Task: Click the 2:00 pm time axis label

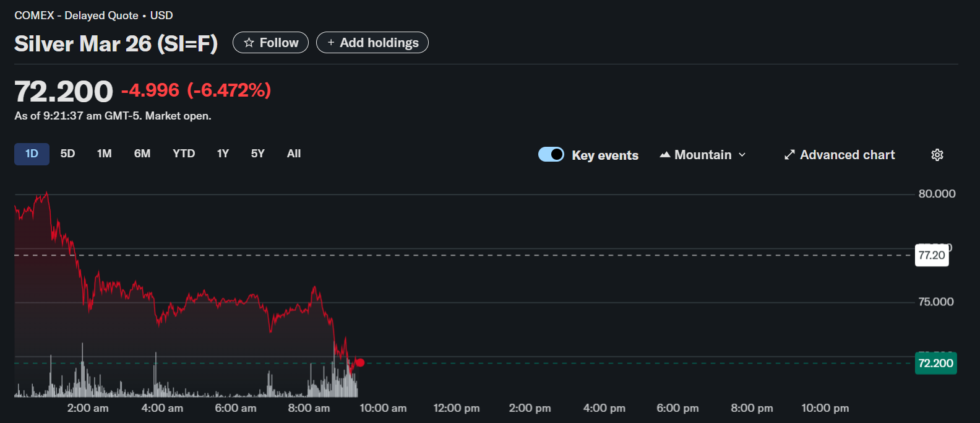Action: [x=530, y=408]
